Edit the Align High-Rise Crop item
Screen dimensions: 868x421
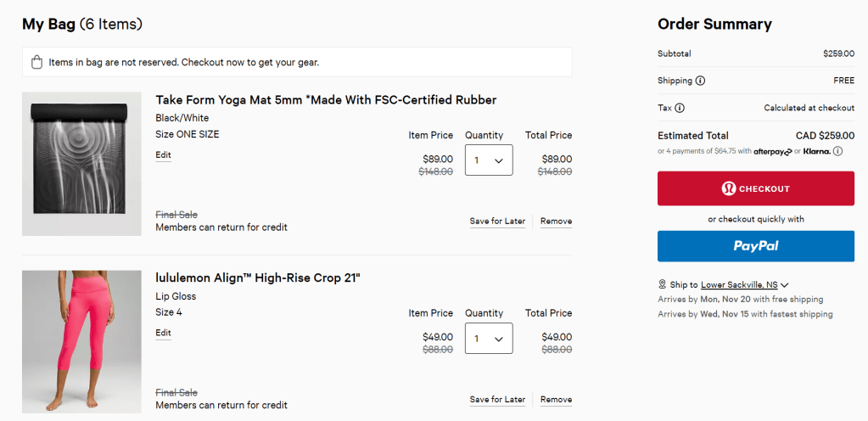point(163,333)
